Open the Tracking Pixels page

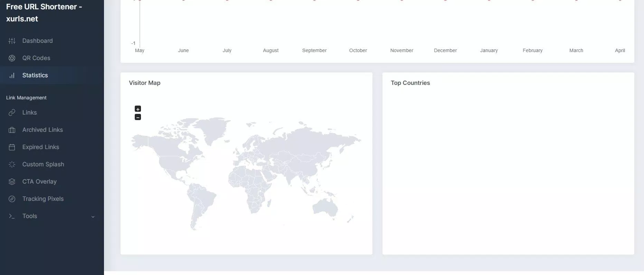[43, 199]
